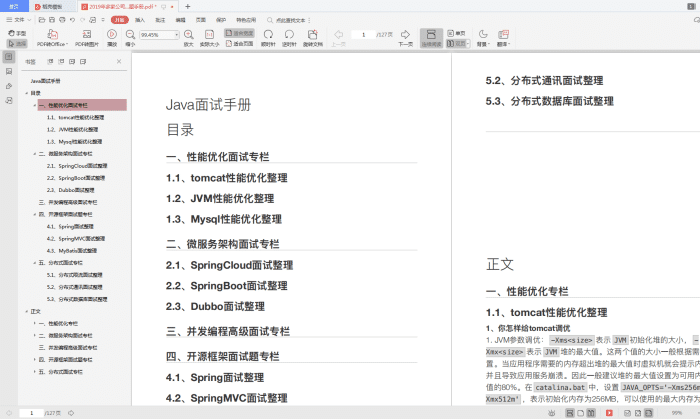Image resolution: width=700 pixels, height=419 pixels.
Task: Select bookmark 1.1、tomcat性能优化整理
Action: [75, 117]
